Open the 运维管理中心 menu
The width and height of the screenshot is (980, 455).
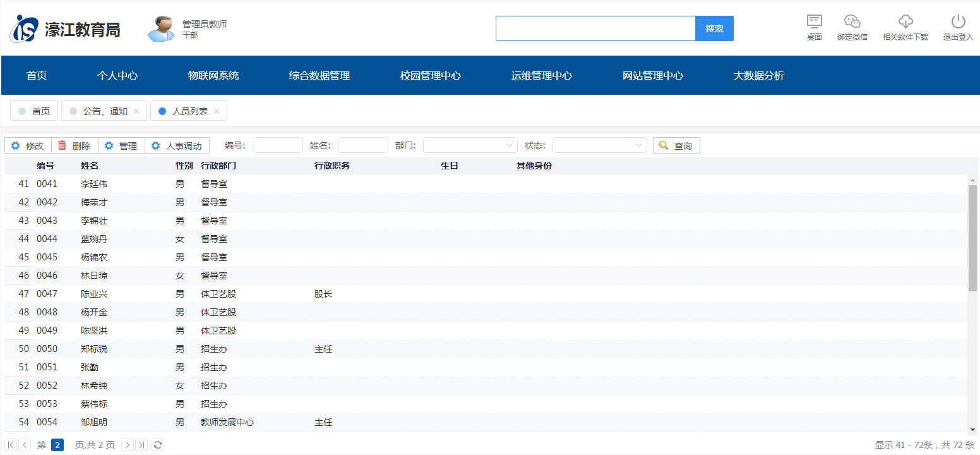pos(542,76)
